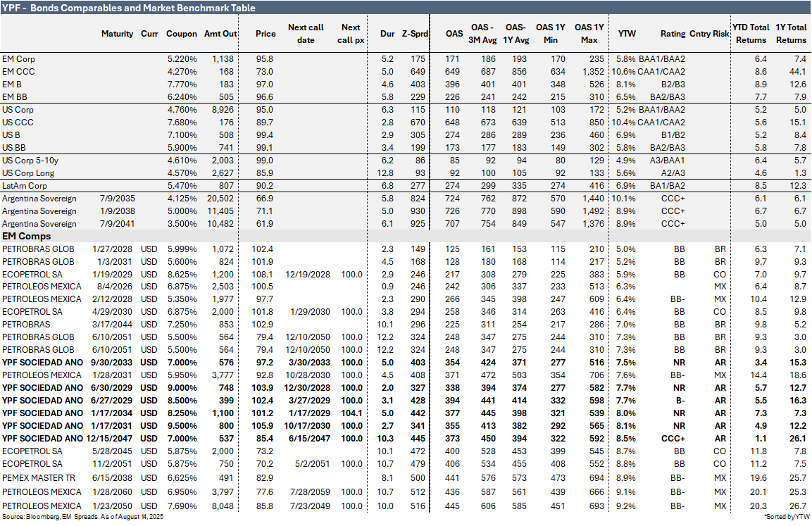
Task: Click the 20,502 amount outstanding cell
Action: coord(220,199)
